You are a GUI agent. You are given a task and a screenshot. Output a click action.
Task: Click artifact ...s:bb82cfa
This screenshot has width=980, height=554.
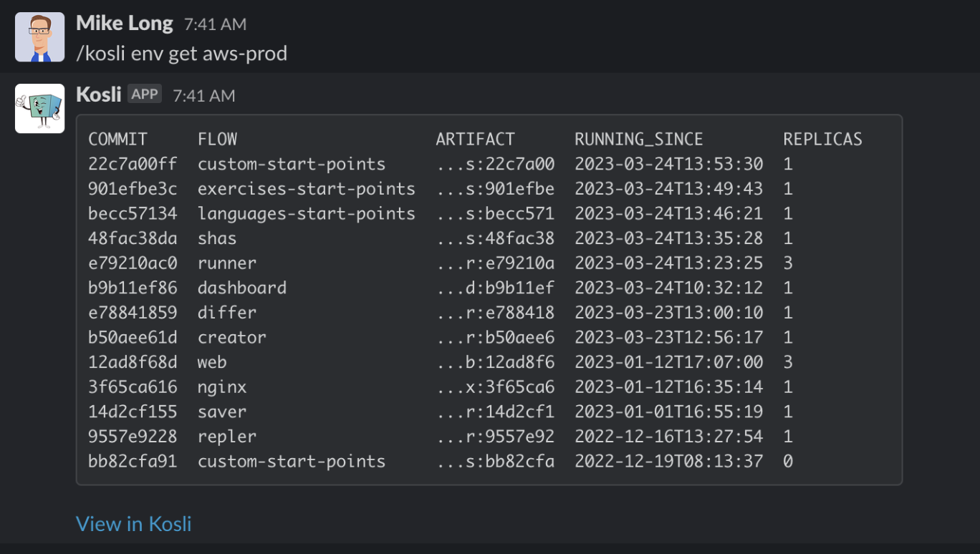coord(495,461)
